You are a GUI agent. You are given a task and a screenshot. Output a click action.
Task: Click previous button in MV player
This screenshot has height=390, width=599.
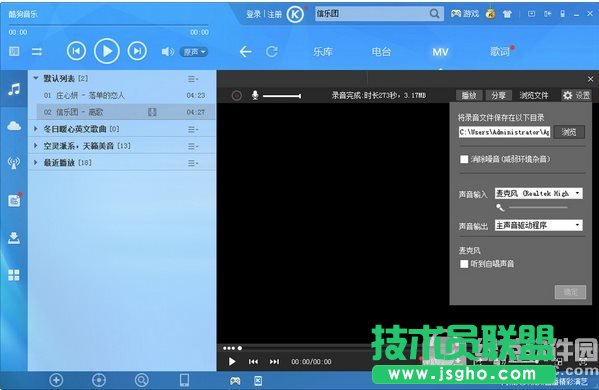[253, 361]
